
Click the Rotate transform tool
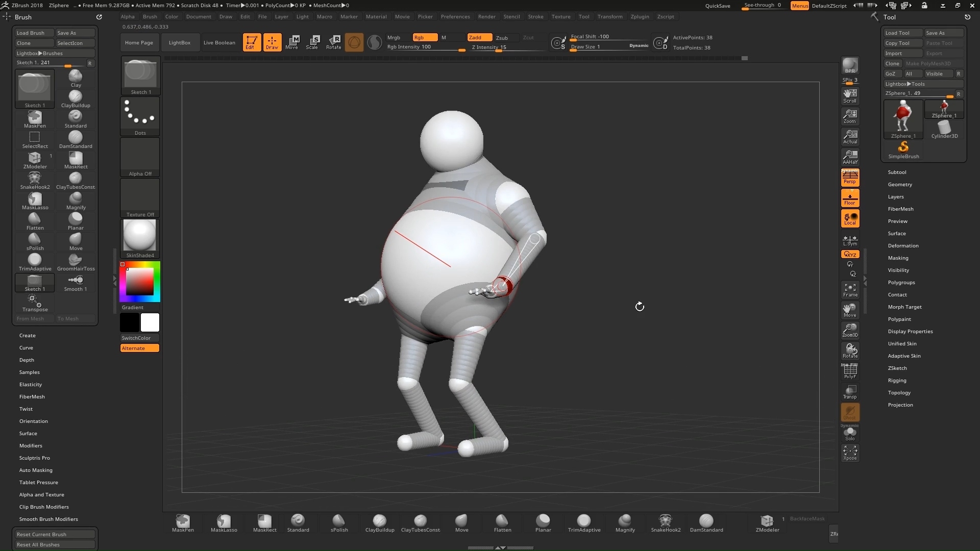(333, 42)
